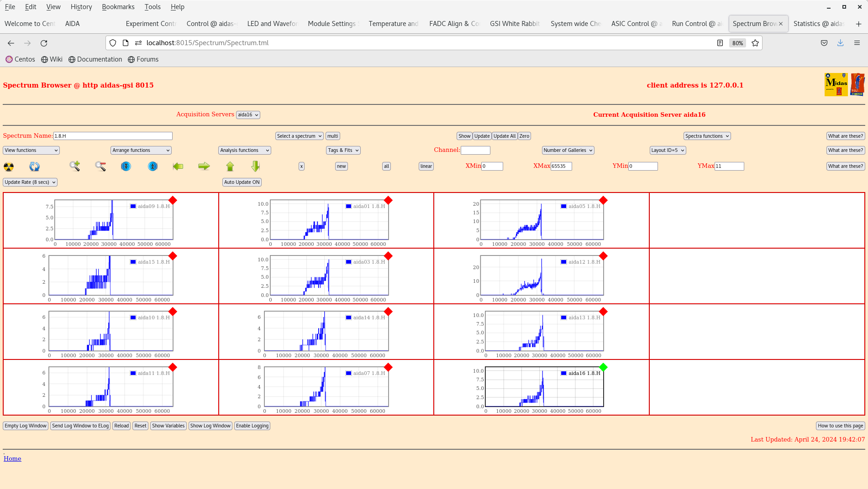Image resolution: width=868 pixels, height=489 pixels.
Task: Click the blue double down-arrow circle icon
Action: tap(126, 166)
